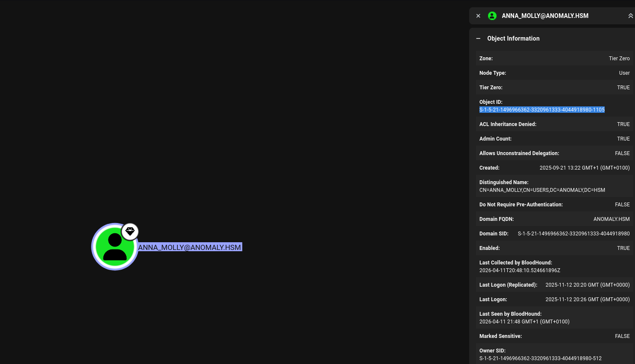Viewport: 635px width, 364px height.
Task: Collapse all sections with the double chevron
Action: pyautogui.click(x=630, y=16)
